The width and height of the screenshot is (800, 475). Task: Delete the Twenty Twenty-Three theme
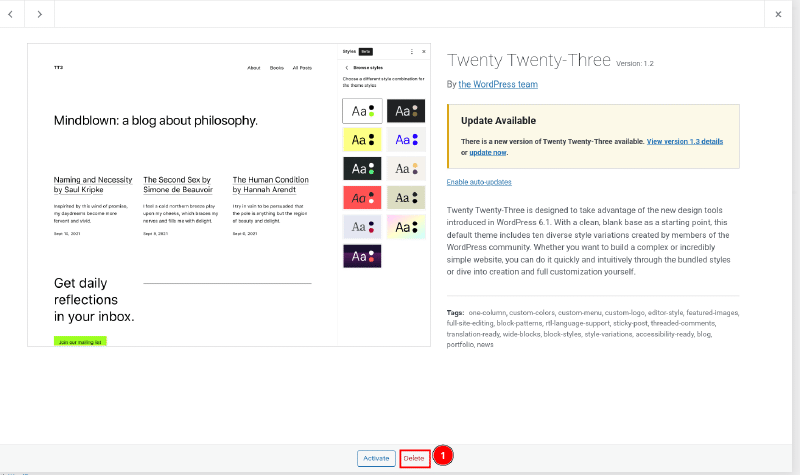[x=414, y=458]
